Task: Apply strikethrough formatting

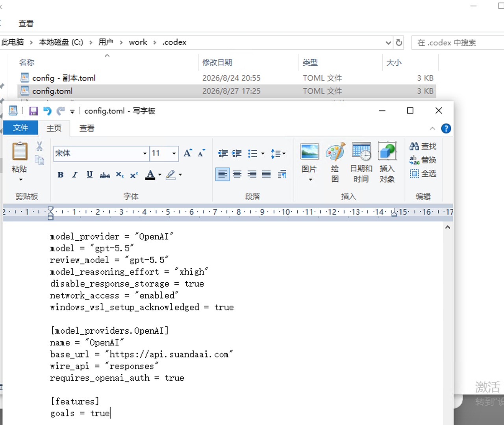Action: 105,175
